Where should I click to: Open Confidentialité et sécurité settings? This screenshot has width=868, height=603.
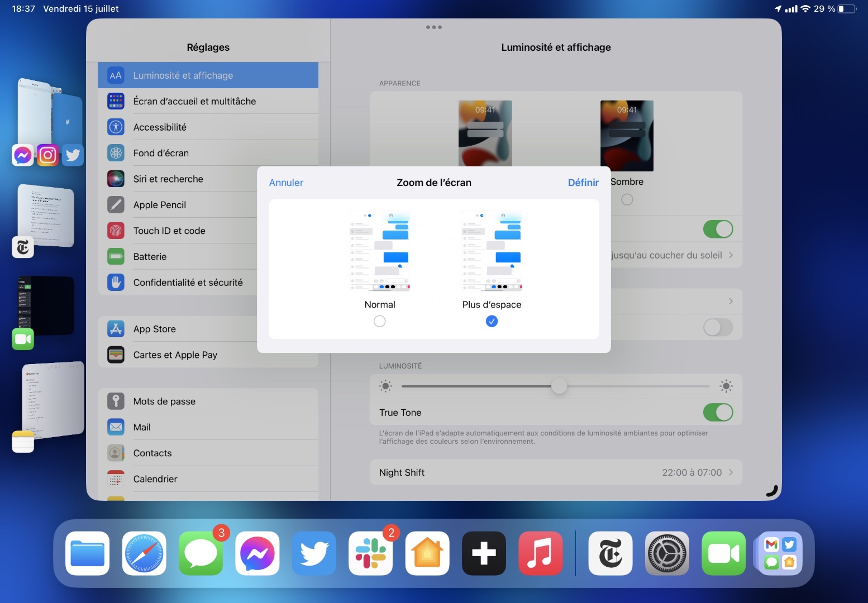click(x=178, y=283)
